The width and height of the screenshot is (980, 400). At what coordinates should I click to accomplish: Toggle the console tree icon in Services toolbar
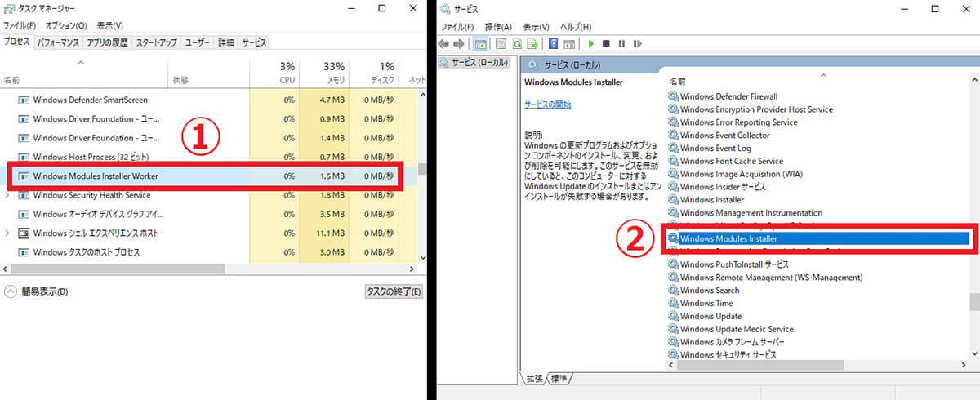tap(481, 43)
